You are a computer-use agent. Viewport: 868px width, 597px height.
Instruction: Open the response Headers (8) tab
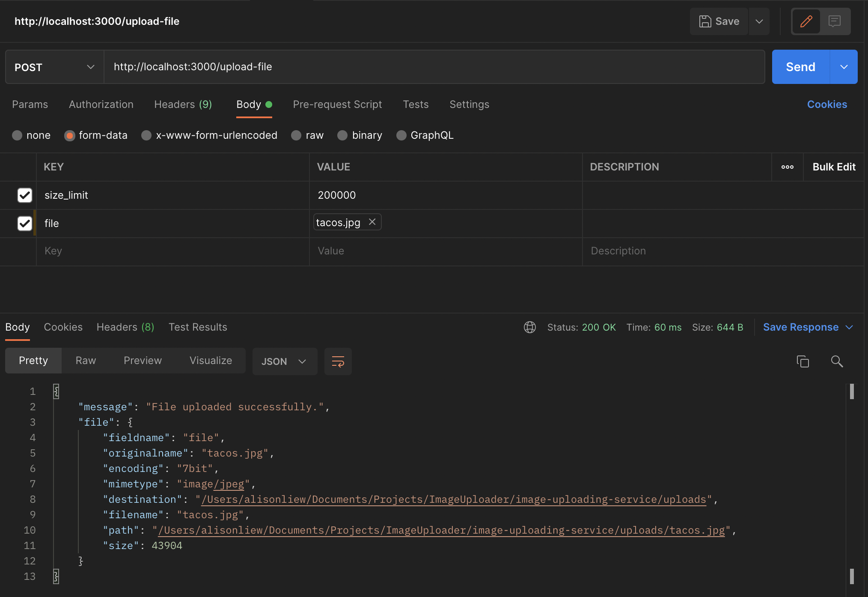125,327
